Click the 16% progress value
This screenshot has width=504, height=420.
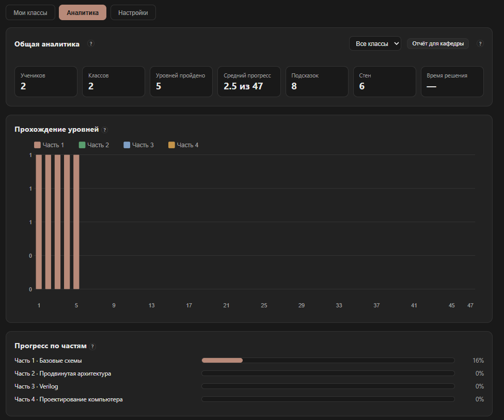[x=478, y=361]
